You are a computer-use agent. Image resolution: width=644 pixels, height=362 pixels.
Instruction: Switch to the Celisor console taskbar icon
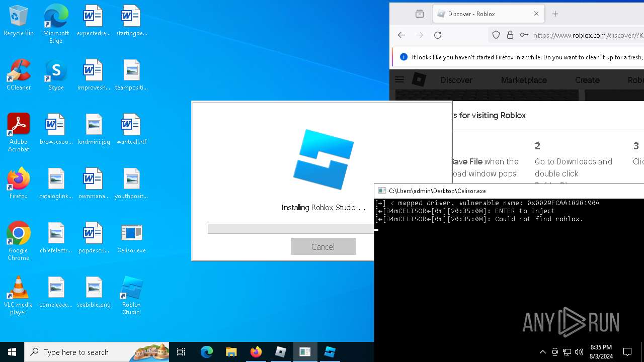[x=305, y=352]
